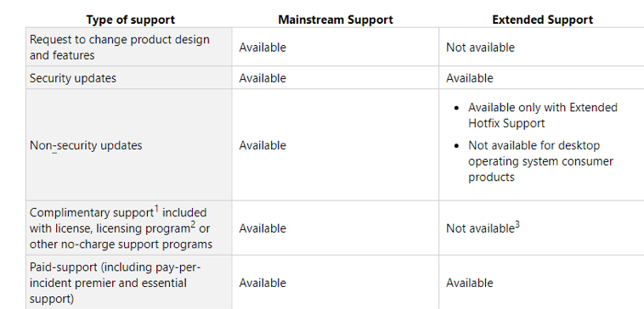Click Mainstream 'Available' cell for Paid-support
644x309 pixels.
coord(263,283)
